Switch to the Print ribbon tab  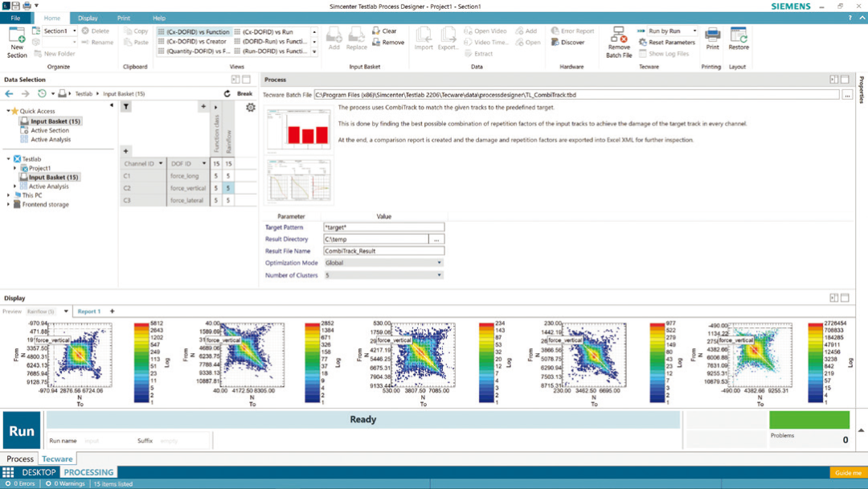(x=124, y=18)
